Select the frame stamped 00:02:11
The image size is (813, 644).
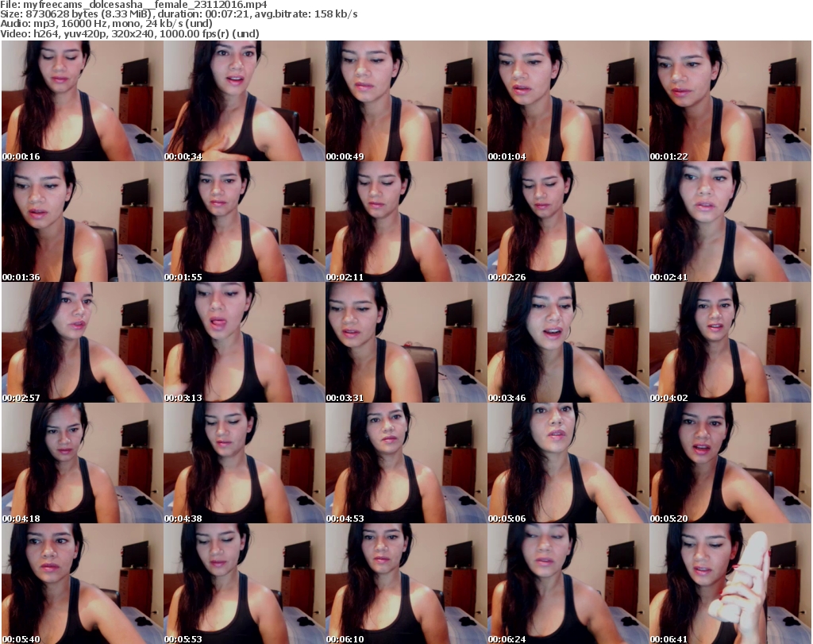[x=406, y=222]
